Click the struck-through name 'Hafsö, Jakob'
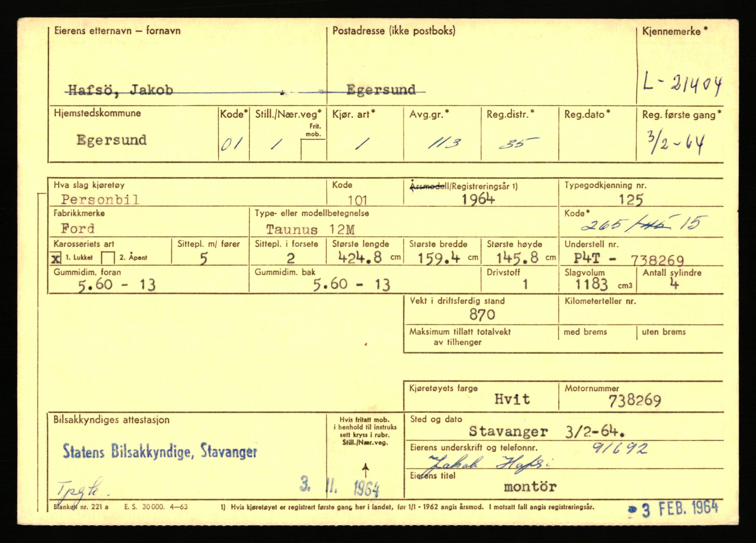This screenshot has width=756, height=543. (x=120, y=90)
